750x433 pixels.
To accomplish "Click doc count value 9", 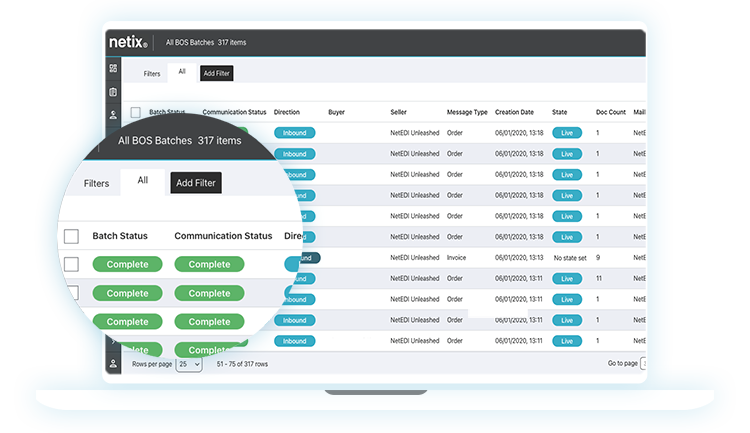I will tap(598, 257).
